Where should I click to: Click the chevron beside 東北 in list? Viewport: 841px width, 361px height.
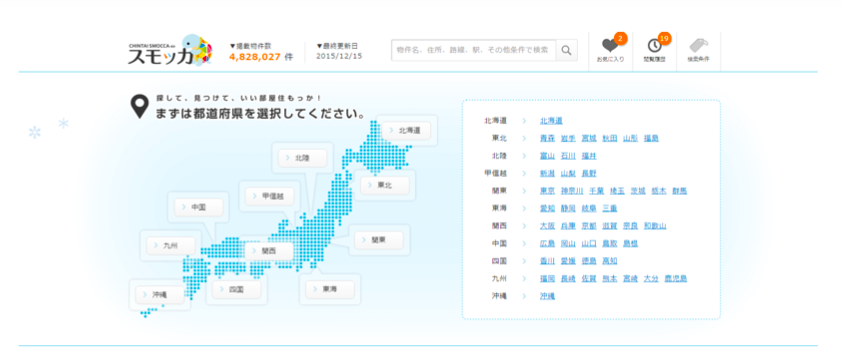tap(525, 138)
